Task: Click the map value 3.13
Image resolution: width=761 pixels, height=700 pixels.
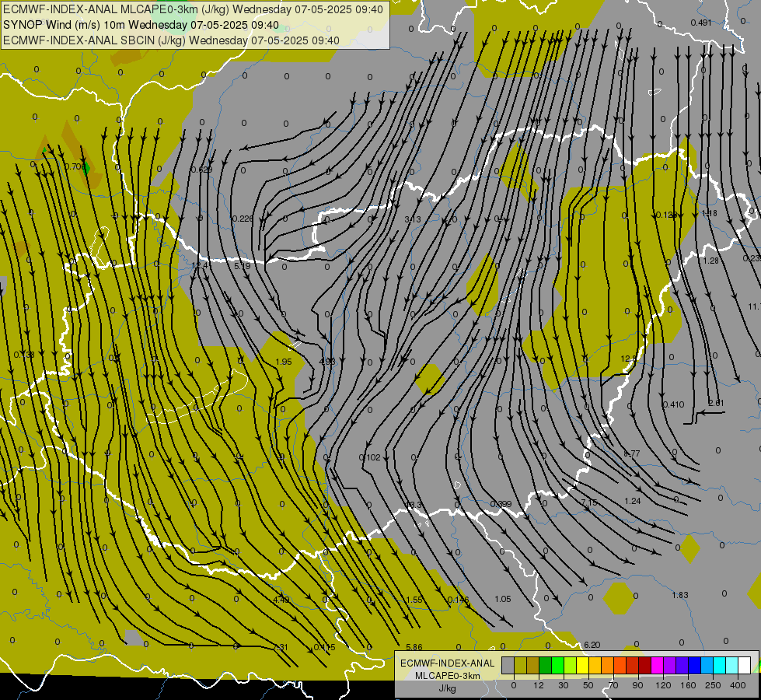Action: [413, 219]
